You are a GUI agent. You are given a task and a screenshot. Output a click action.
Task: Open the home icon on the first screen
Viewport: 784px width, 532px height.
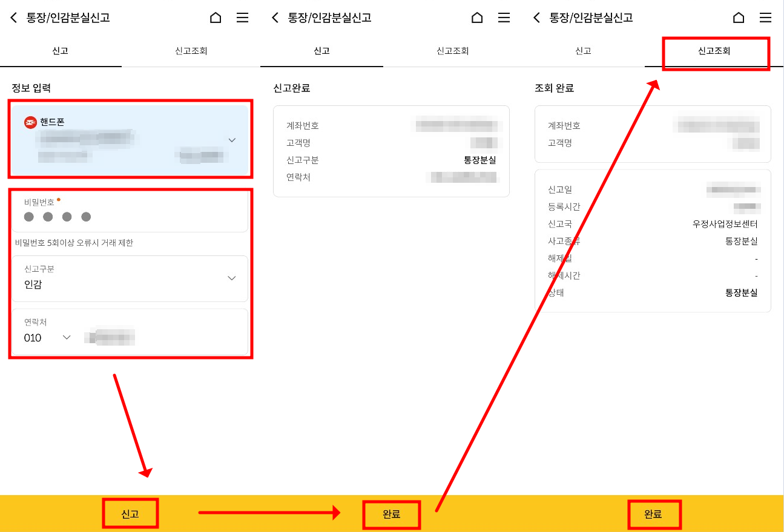coord(216,18)
